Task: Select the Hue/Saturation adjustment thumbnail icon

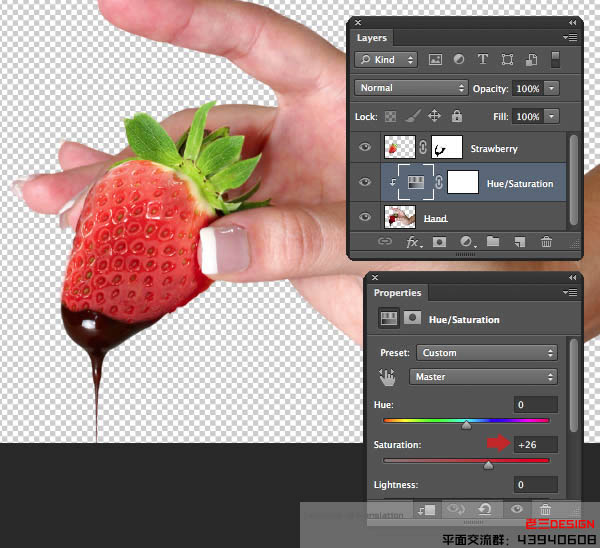Action: (x=416, y=182)
